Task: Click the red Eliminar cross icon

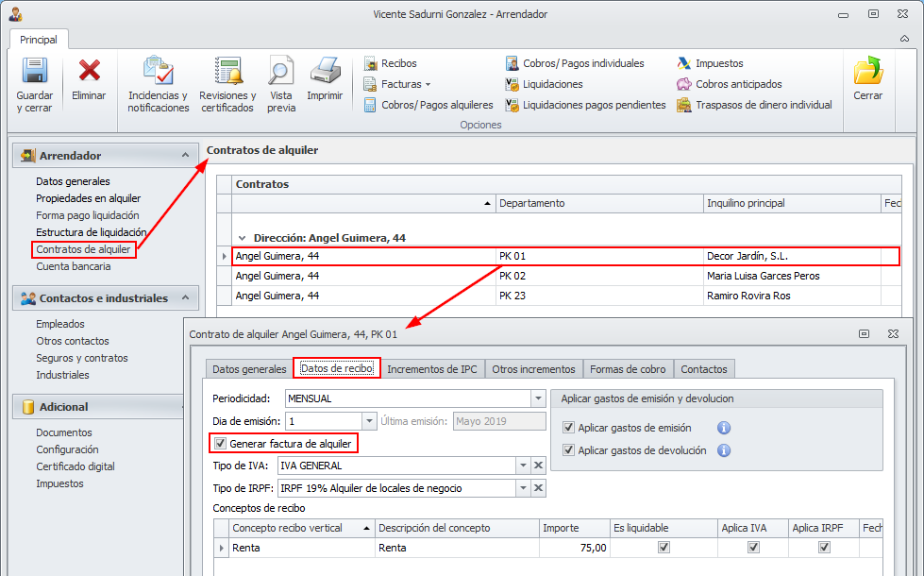Action: click(x=89, y=71)
